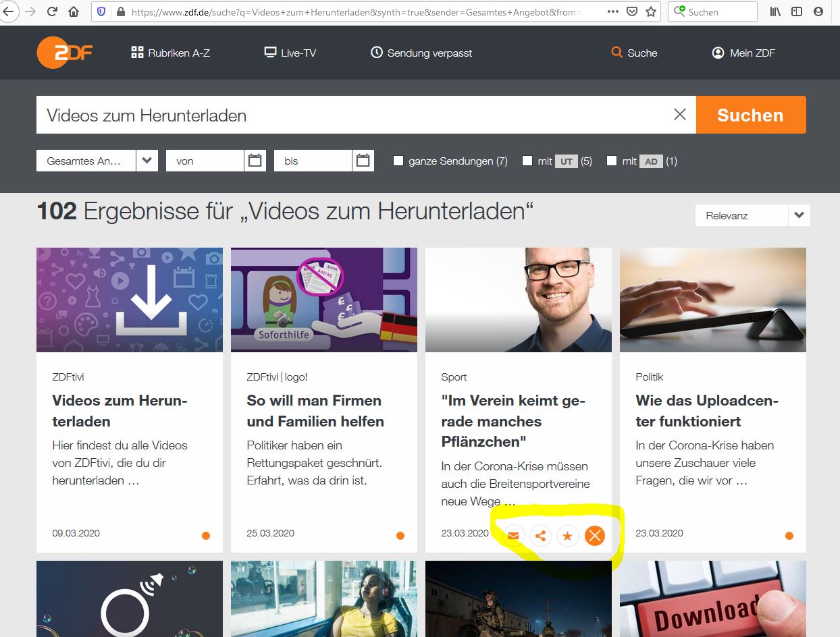Click Politik category label

(x=650, y=377)
